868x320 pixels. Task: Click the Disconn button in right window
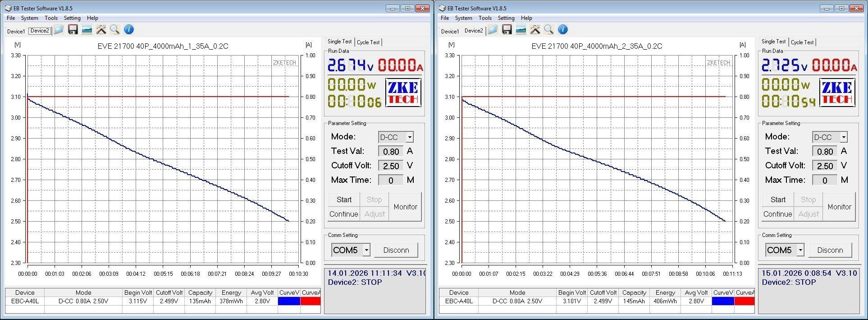click(x=830, y=250)
